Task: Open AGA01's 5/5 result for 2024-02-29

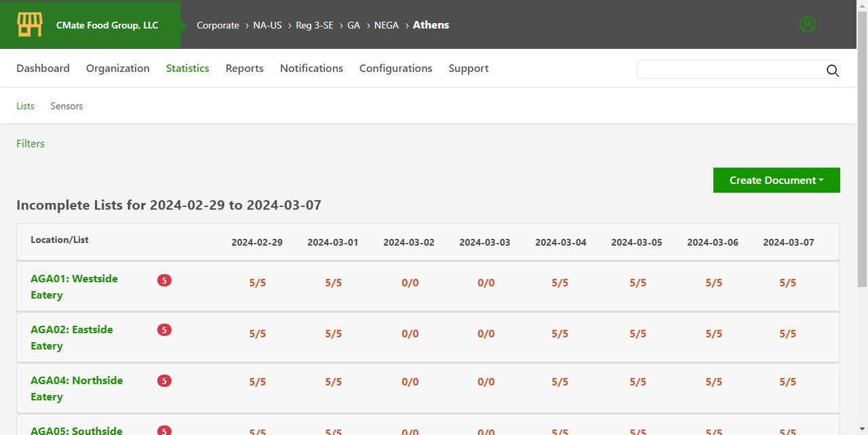Action: point(257,282)
